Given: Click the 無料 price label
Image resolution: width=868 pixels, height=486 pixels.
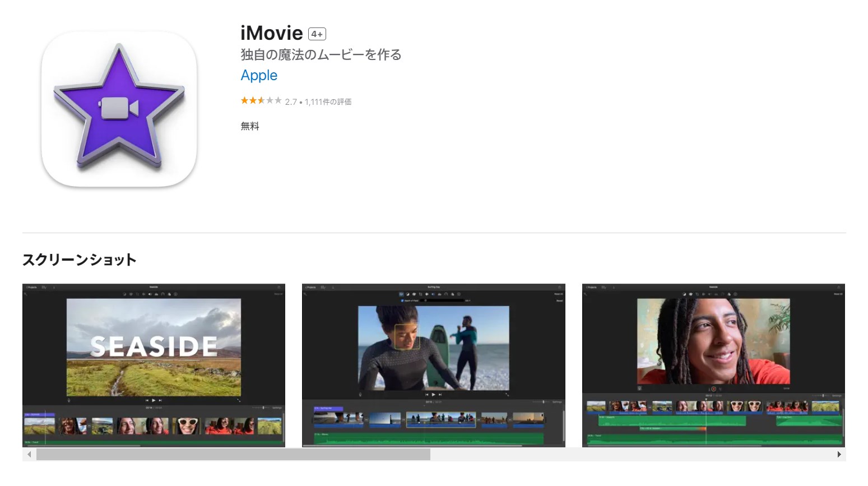Looking at the screenshot, I should pyautogui.click(x=250, y=126).
